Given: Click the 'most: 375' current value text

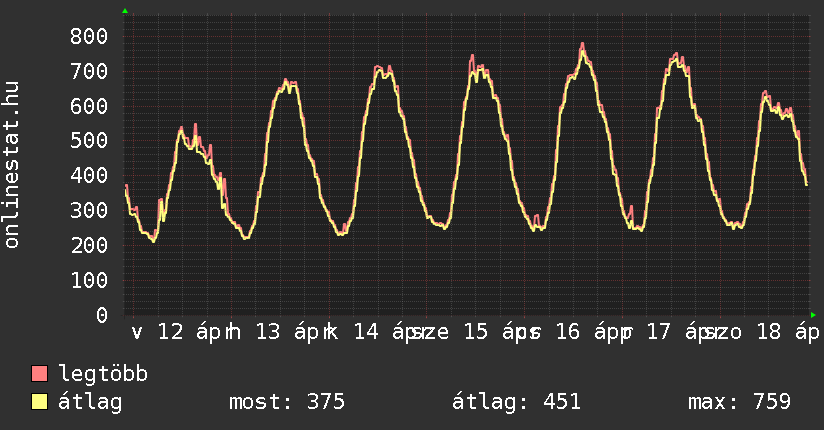Looking at the screenshot, I should pos(287,402).
